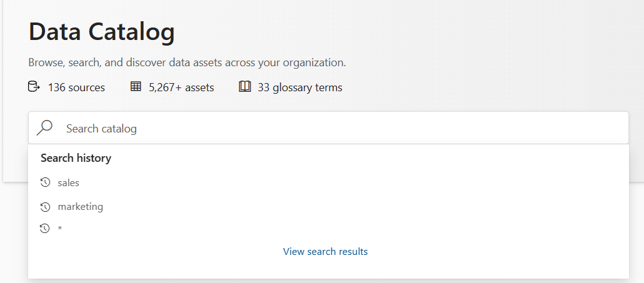Click history clock icon beside sales

tap(44, 182)
